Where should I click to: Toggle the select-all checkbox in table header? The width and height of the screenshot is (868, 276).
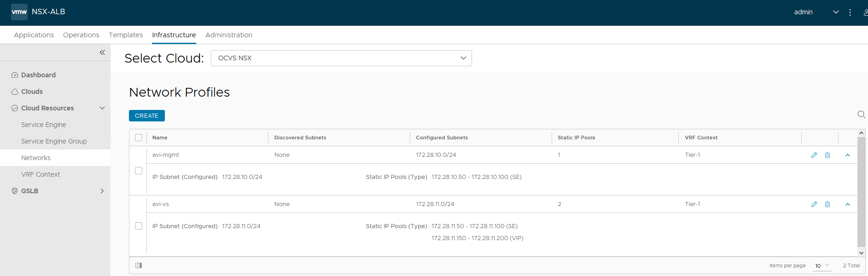click(x=139, y=138)
